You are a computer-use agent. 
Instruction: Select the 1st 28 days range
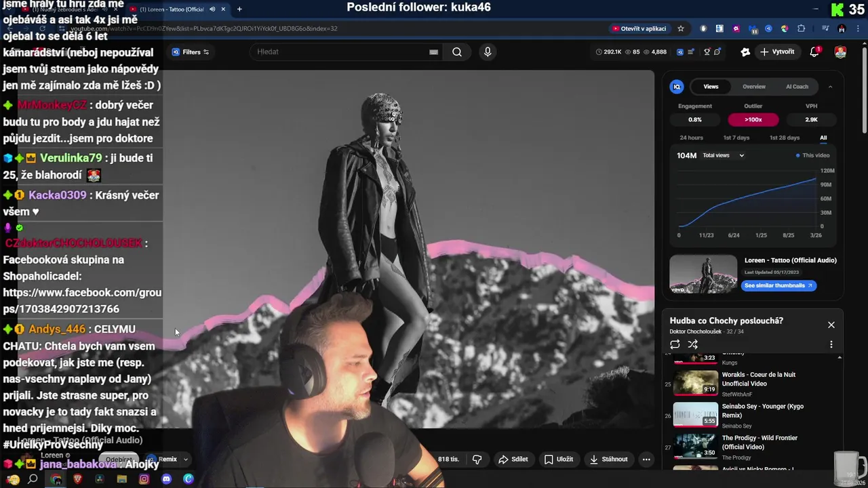tap(784, 138)
